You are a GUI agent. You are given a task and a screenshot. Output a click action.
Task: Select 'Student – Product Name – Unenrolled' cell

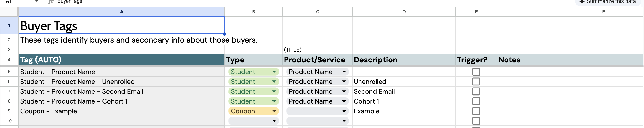click(x=121, y=81)
